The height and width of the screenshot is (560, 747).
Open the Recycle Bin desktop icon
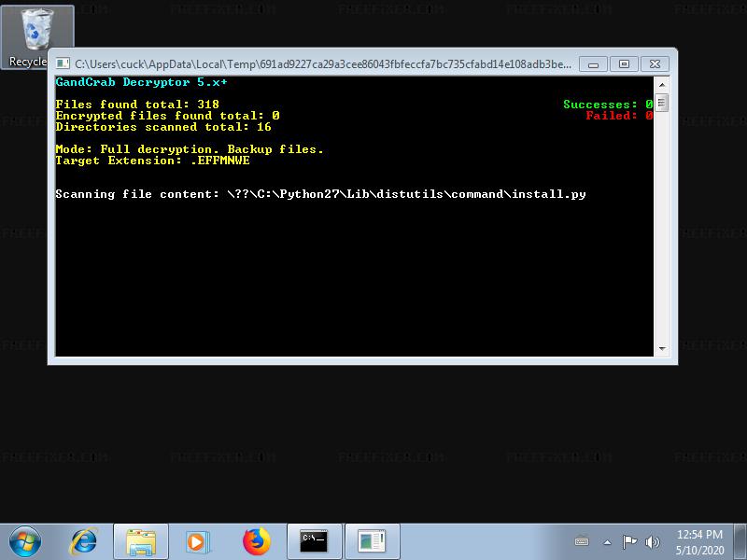click(37, 37)
